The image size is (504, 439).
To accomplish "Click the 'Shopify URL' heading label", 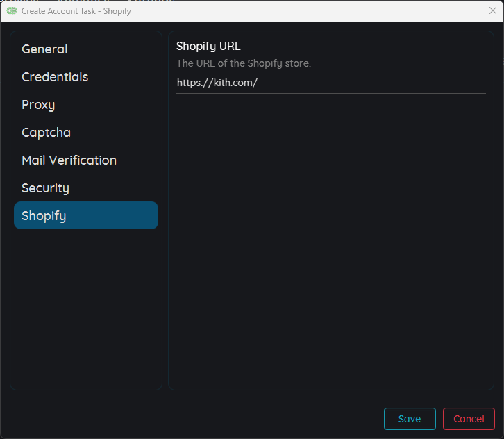I will [208, 46].
